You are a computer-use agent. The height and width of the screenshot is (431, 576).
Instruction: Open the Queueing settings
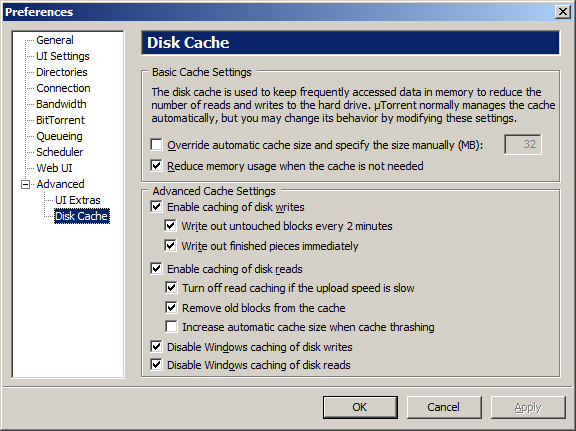(59, 136)
